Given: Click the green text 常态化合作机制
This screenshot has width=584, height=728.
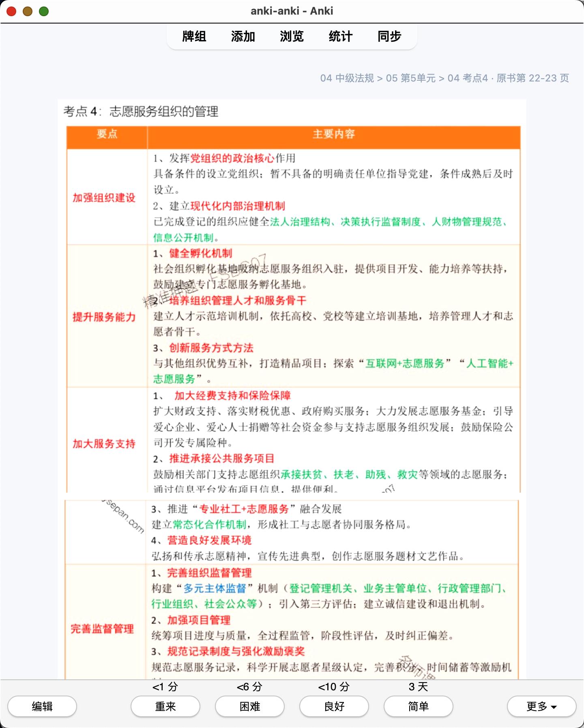Looking at the screenshot, I should [210, 525].
